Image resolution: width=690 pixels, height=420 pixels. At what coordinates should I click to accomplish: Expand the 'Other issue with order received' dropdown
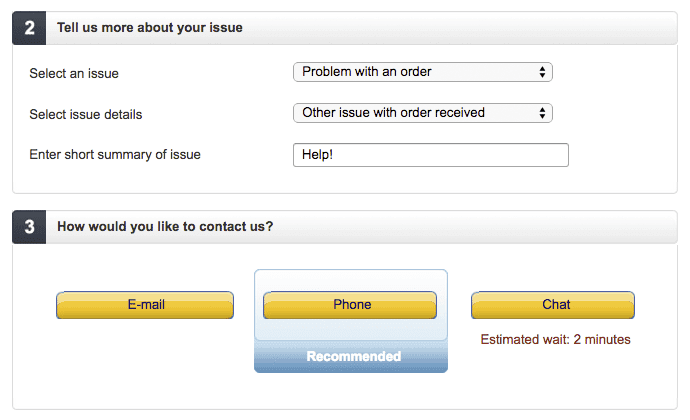click(421, 113)
